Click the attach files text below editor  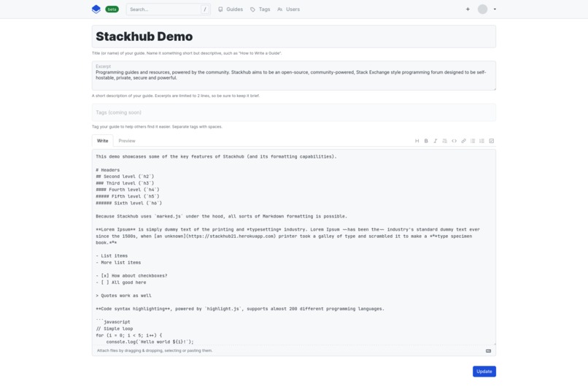click(155, 350)
